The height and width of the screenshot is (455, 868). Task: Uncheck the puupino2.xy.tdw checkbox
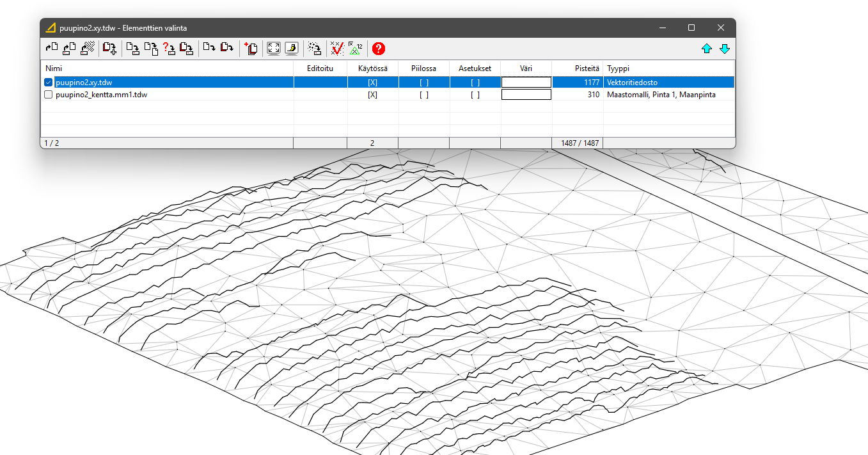(49, 83)
